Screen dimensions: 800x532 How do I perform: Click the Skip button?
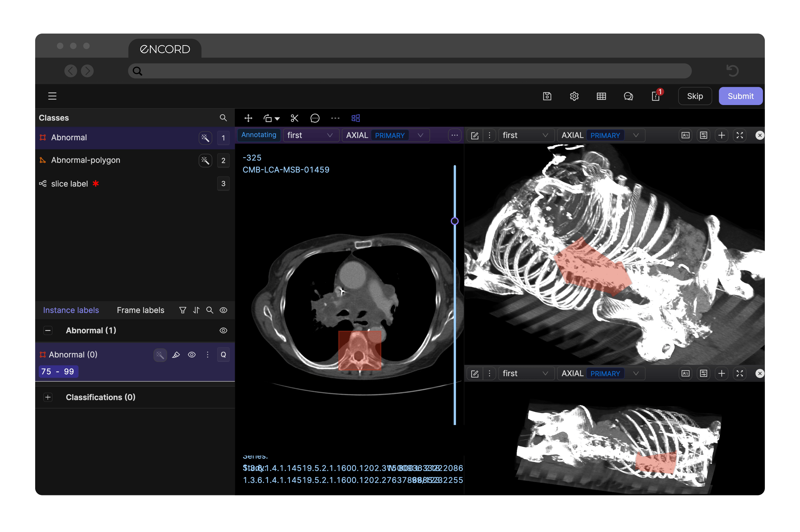[x=695, y=96]
